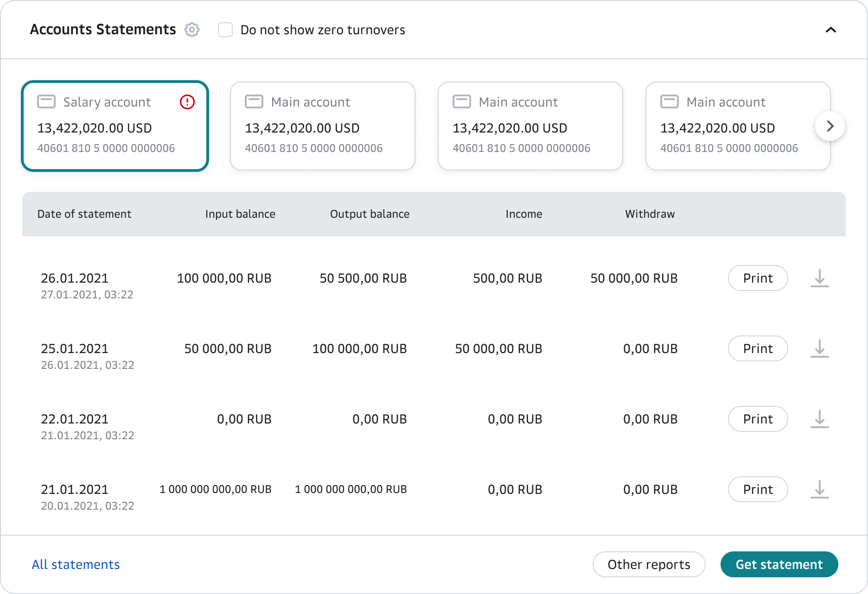Print the 26.01.2021 statement
The image size is (868, 594).
tap(758, 278)
